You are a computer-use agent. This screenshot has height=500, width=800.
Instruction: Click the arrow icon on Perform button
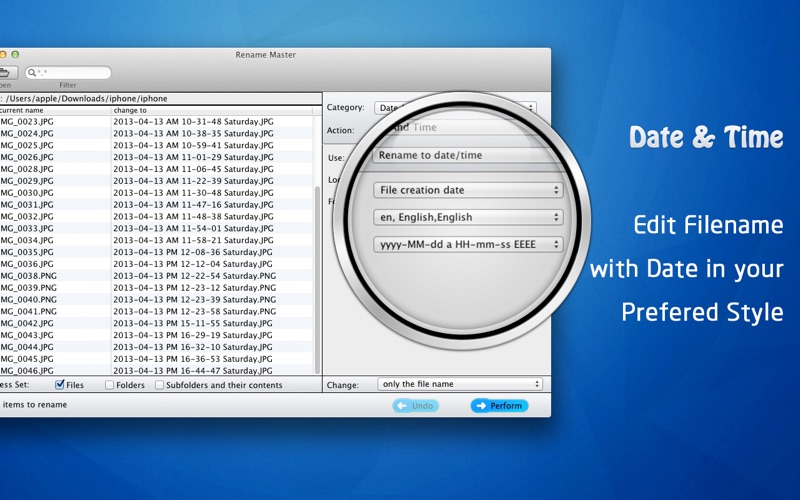480,406
